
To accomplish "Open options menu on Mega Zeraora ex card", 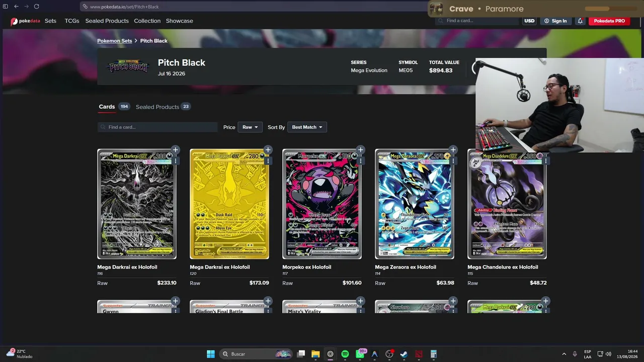I will click(453, 161).
